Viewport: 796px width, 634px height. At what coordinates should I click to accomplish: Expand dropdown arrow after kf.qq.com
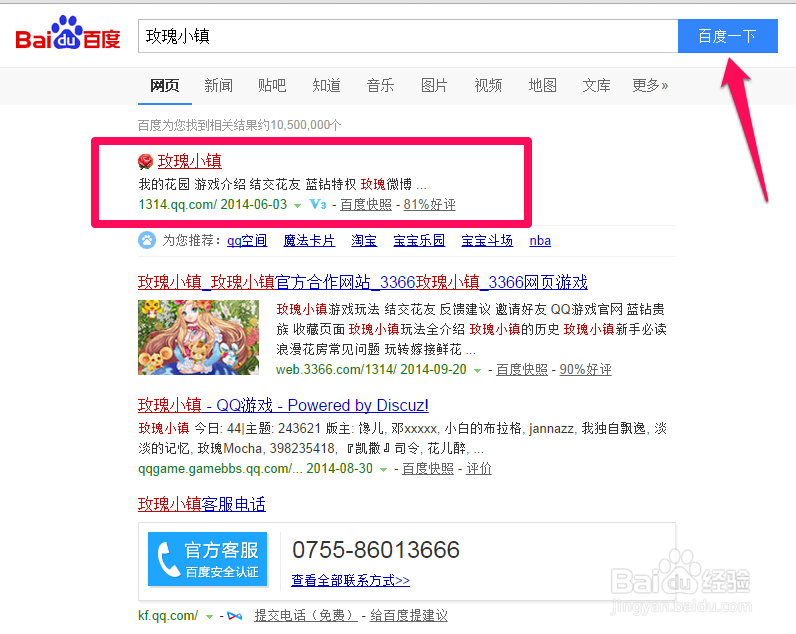coord(209,617)
